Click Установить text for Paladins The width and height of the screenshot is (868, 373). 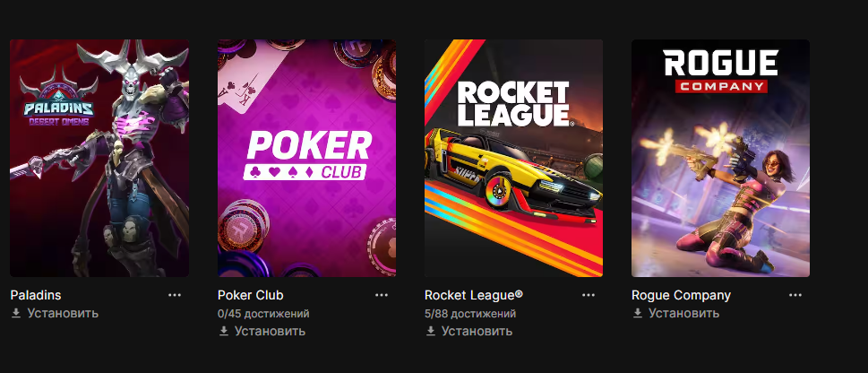coord(63,313)
